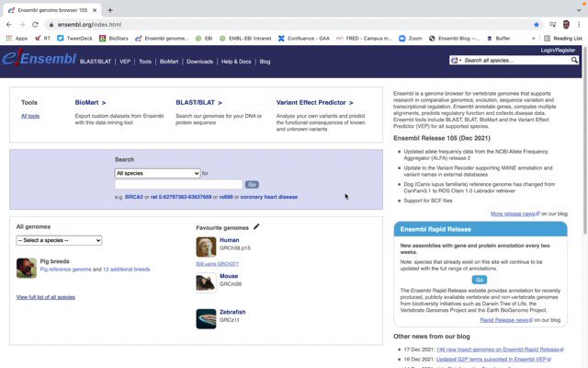Open the Variant Effect Predictor heading link
Viewport: 588px width, 368px height.
click(314, 102)
